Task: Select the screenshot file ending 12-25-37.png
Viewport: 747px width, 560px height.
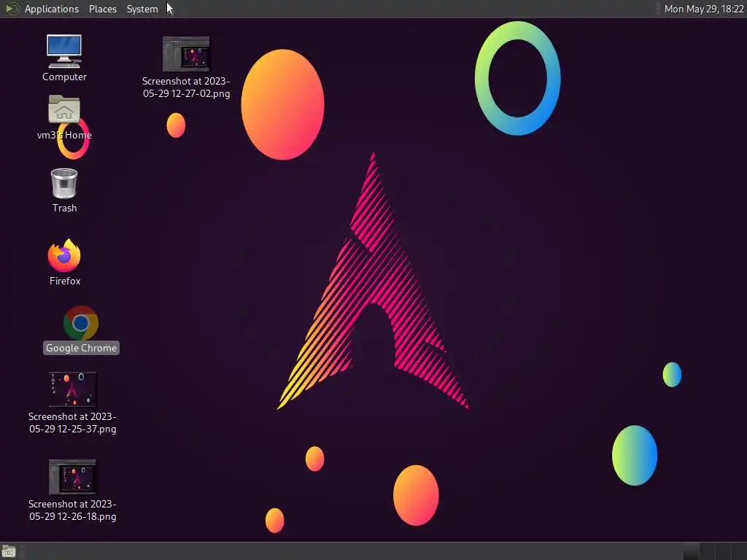Action: coord(72,402)
